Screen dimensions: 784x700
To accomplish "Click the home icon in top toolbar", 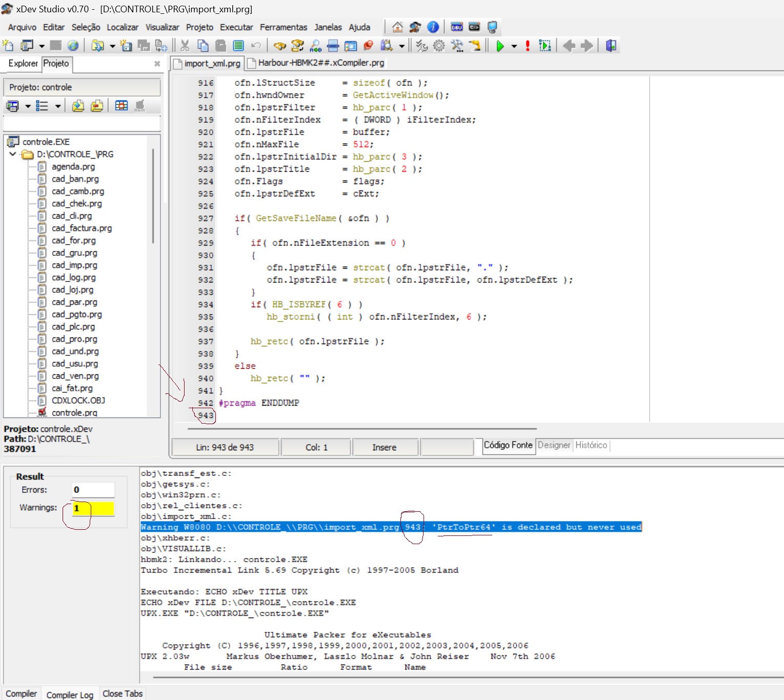I will pos(397,27).
